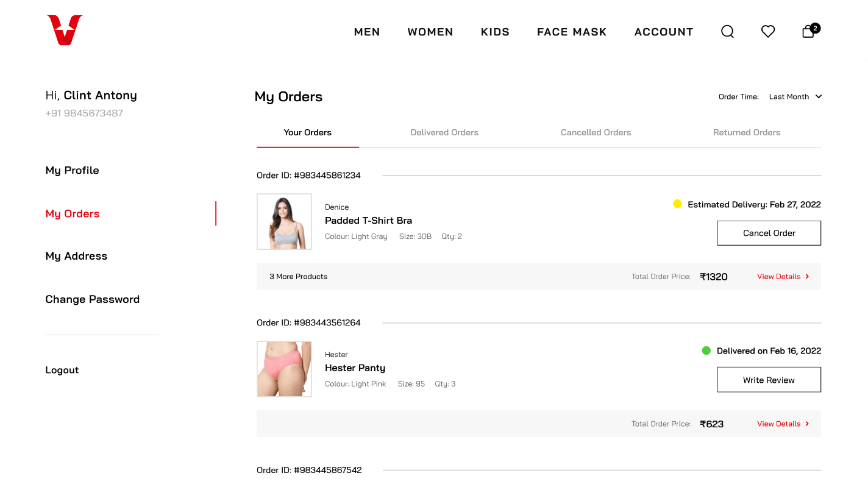Select the Returned Orders tab
The width and height of the screenshot is (868, 484).
click(x=746, y=133)
